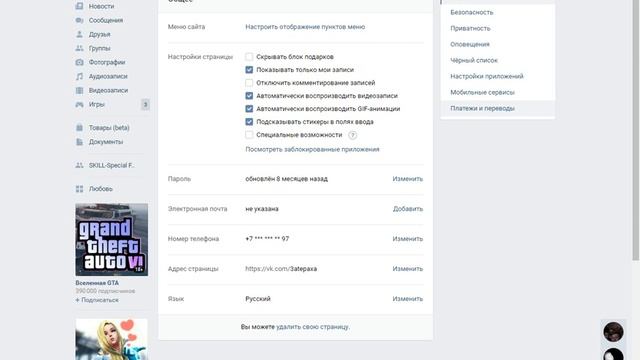Image resolution: width=640 pixels, height=360 pixels.
Task: Click the dark round chat avatar
Action: pos(613,331)
